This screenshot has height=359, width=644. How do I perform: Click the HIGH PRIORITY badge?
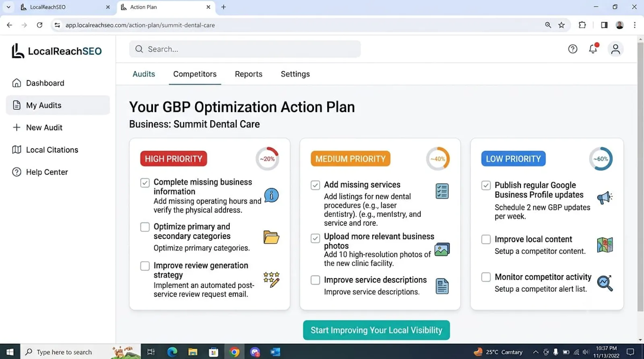pos(173,159)
